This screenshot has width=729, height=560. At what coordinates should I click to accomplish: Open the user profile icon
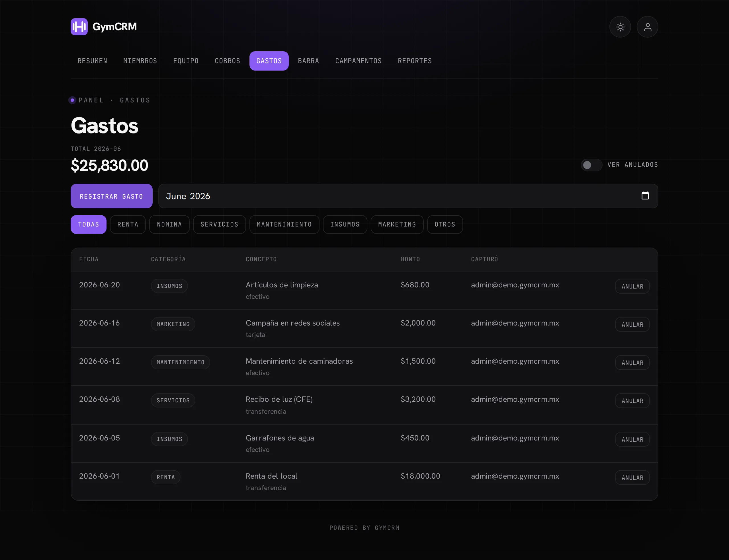pyautogui.click(x=647, y=27)
